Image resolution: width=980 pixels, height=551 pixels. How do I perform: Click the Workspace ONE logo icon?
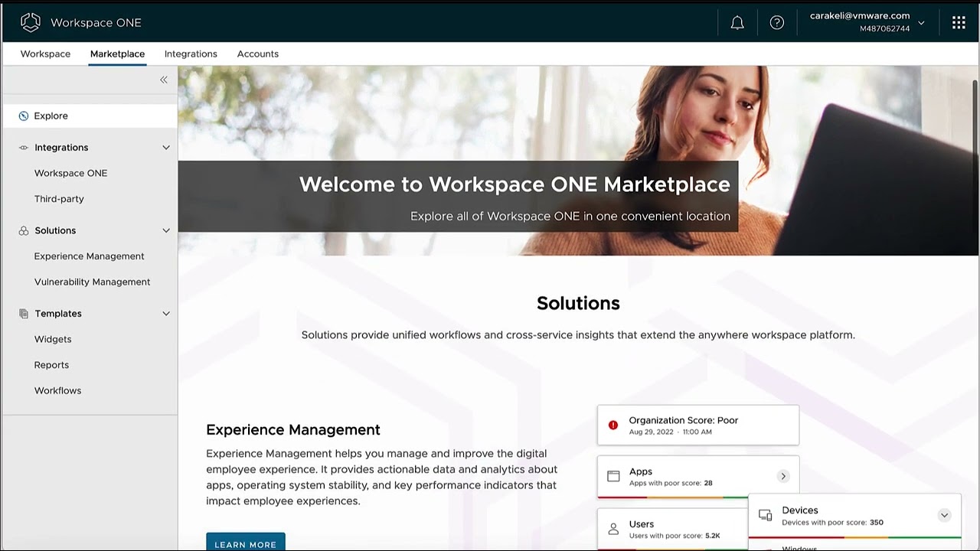[31, 22]
